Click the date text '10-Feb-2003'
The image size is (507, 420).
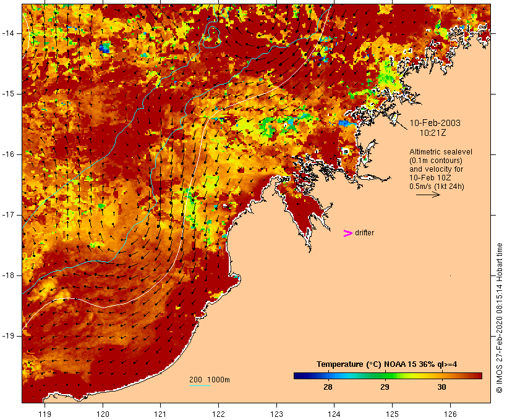point(435,123)
